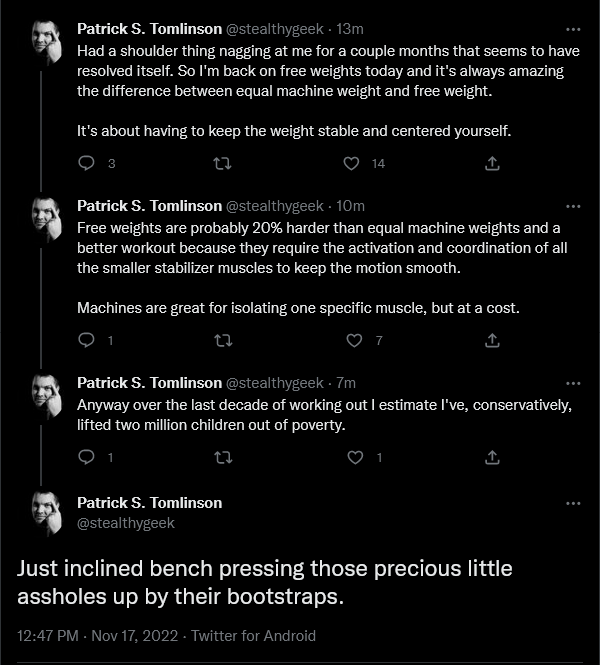Image resolution: width=600 pixels, height=665 pixels.
Task: Open Twitter for Android source link
Action: [253, 636]
